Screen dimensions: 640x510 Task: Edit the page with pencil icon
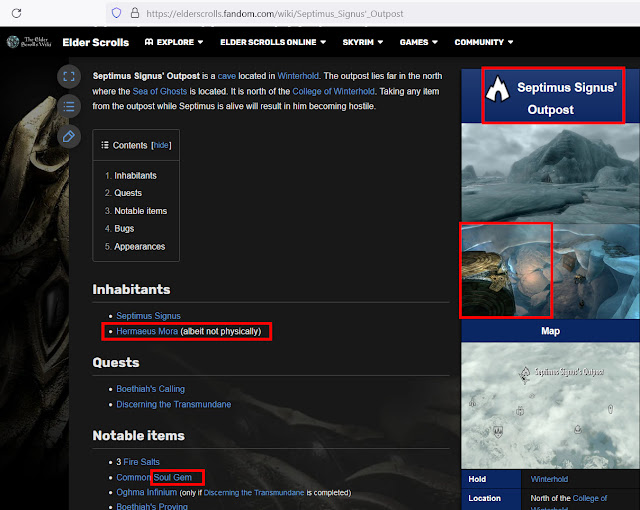point(69,137)
